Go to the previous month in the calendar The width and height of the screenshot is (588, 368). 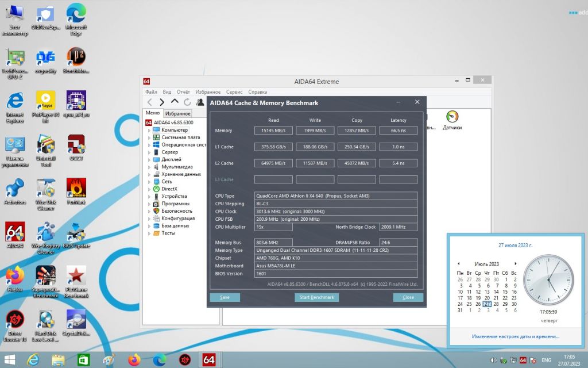458,263
